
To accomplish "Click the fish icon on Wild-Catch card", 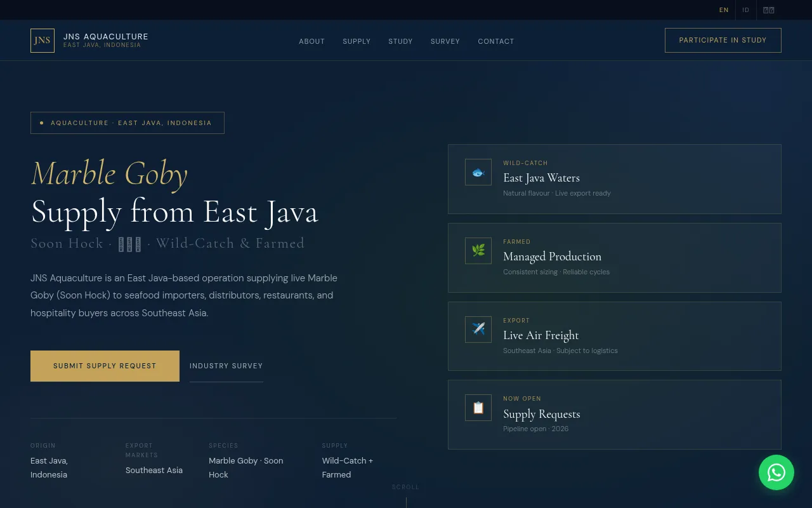I will pyautogui.click(x=478, y=172).
